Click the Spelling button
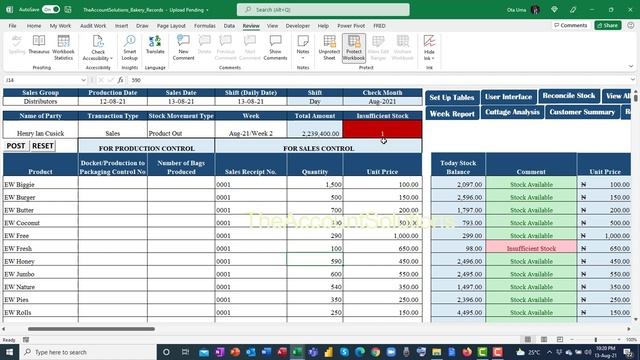The height and width of the screenshot is (360, 640). (17, 45)
